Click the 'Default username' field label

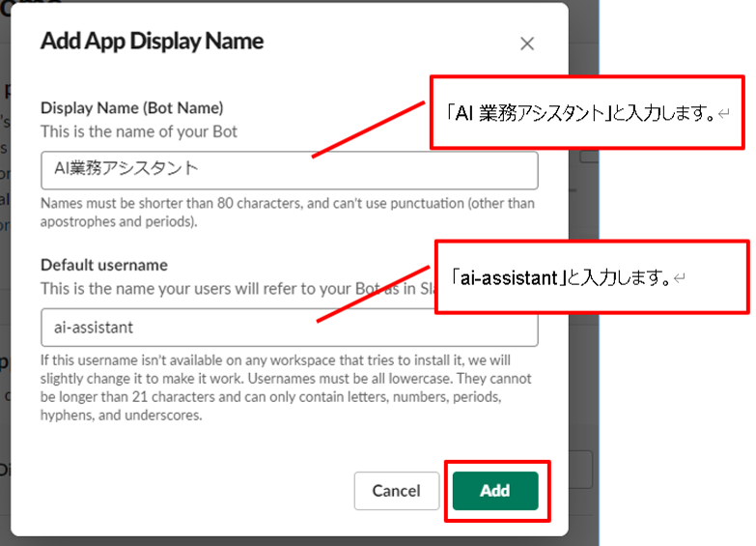coord(104,265)
